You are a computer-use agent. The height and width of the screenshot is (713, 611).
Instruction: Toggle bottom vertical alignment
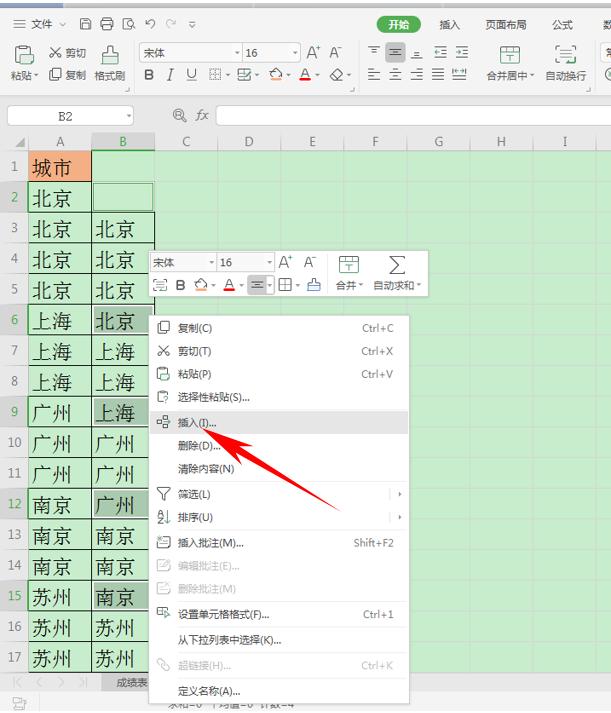click(x=416, y=53)
